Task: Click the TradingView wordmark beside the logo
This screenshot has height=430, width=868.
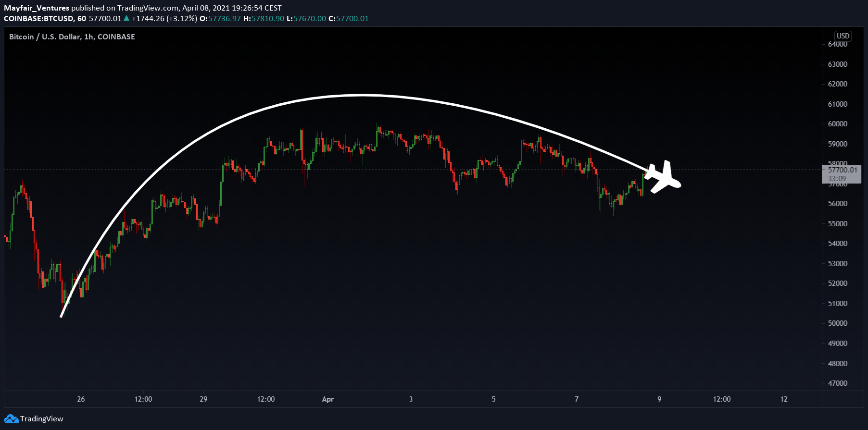Action: point(42,419)
